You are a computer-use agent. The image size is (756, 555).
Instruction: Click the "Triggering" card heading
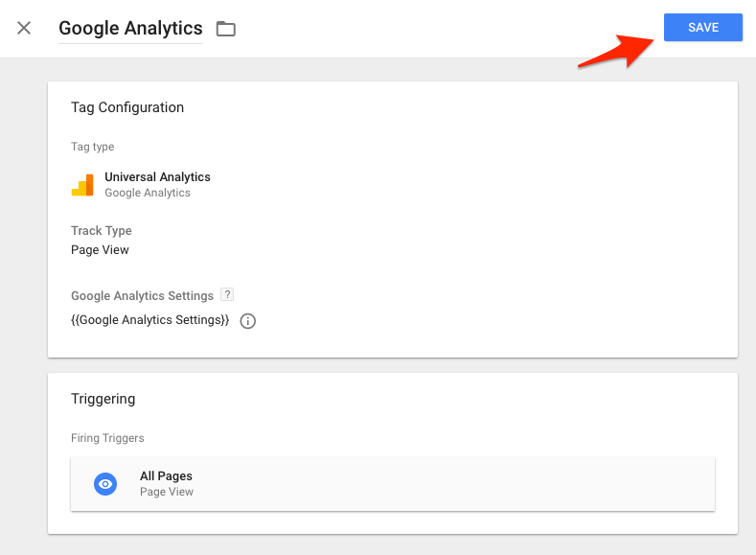click(x=103, y=399)
